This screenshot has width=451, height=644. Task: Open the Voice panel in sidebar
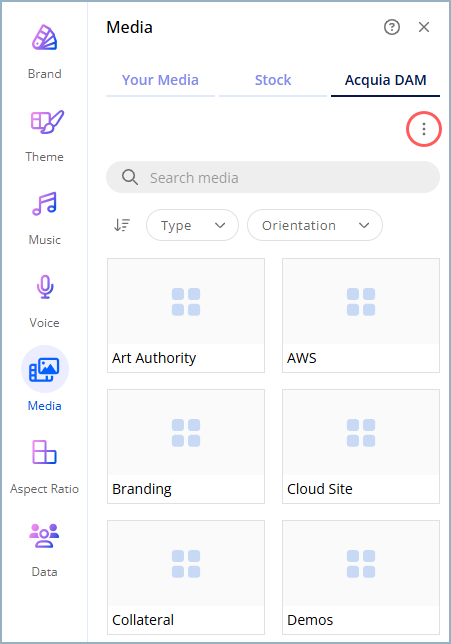point(44,301)
